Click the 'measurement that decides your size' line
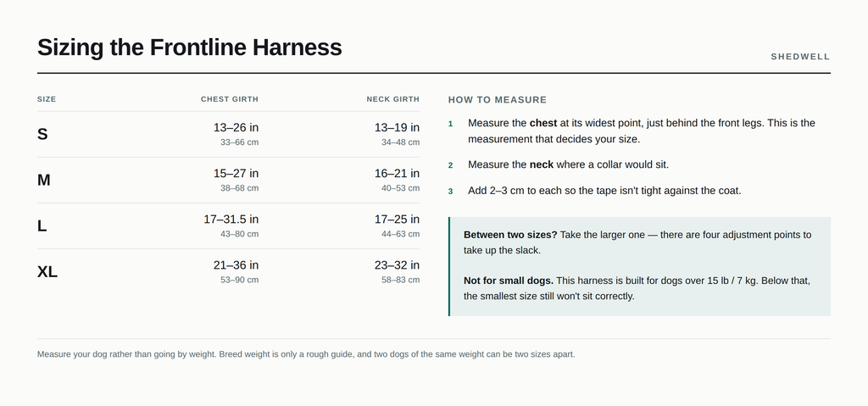 click(x=554, y=139)
